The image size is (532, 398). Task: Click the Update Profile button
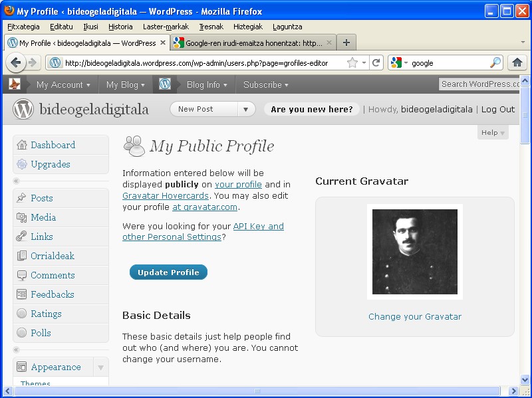pos(168,272)
